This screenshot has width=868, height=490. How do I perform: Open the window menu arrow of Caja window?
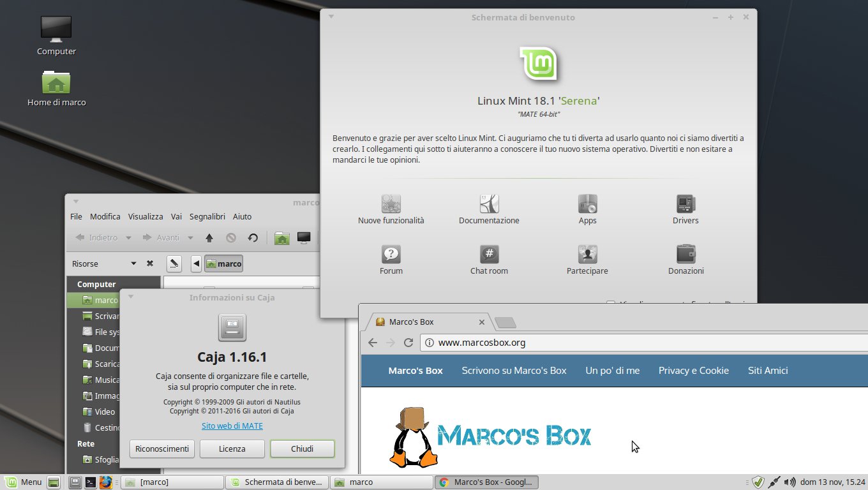point(76,202)
